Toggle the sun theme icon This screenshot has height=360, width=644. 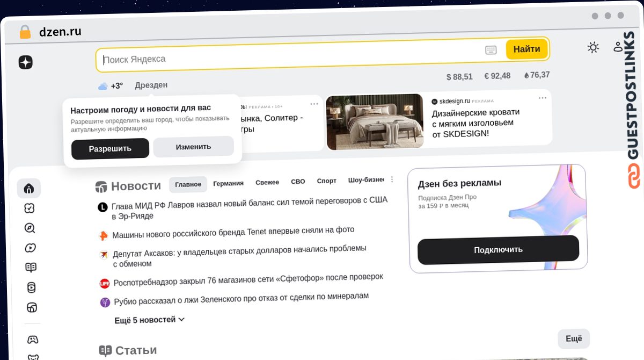pos(593,47)
